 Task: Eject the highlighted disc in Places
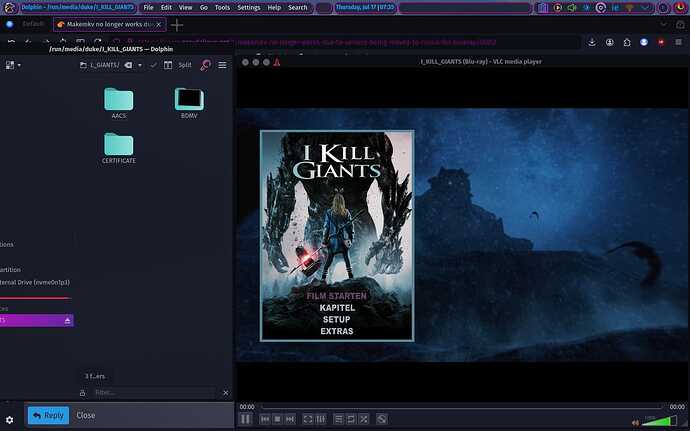click(67, 320)
